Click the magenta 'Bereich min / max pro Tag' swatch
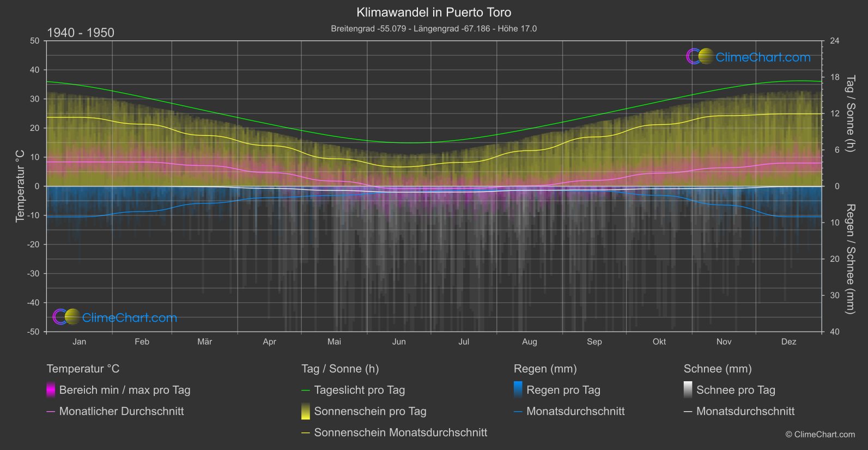 pos(51,389)
